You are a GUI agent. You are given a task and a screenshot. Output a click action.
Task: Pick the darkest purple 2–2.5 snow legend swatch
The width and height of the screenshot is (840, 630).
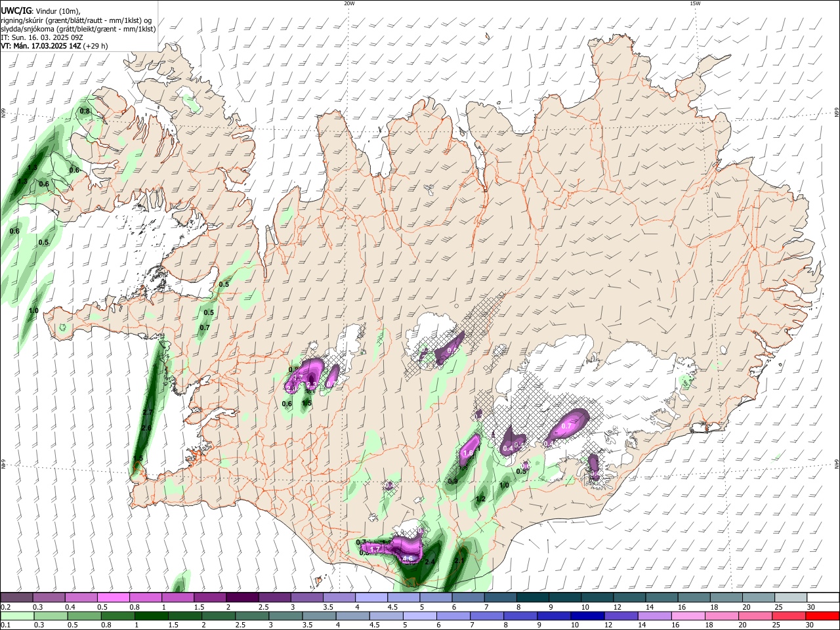coord(242,598)
